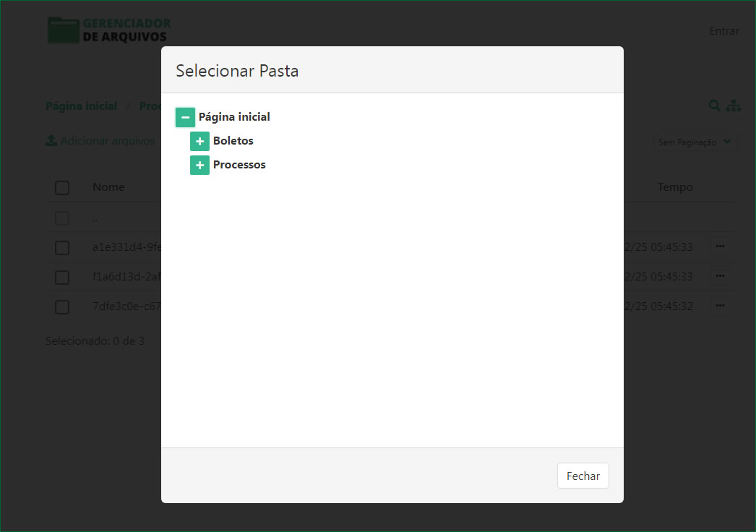Image resolution: width=756 pixels, height=532 pixels.
Task: Open the Sem Paginação dropdown
Action: tap(695, 142)
